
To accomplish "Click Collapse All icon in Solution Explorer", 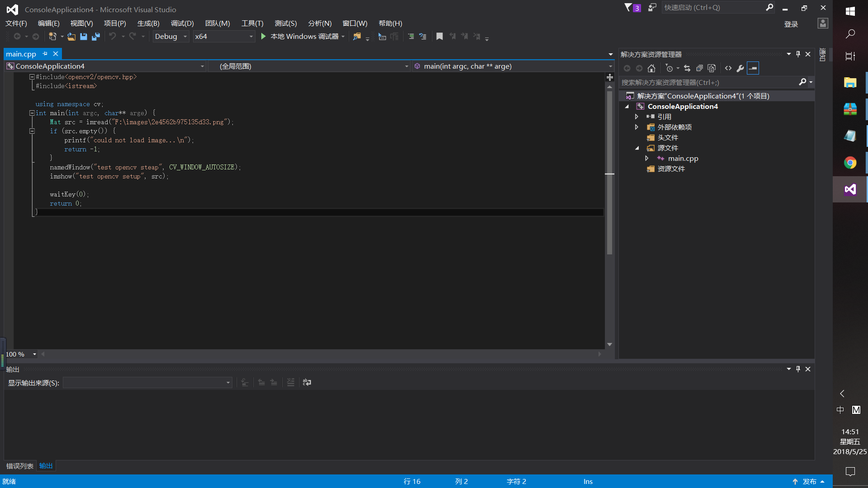I will (x=699, y=68).
